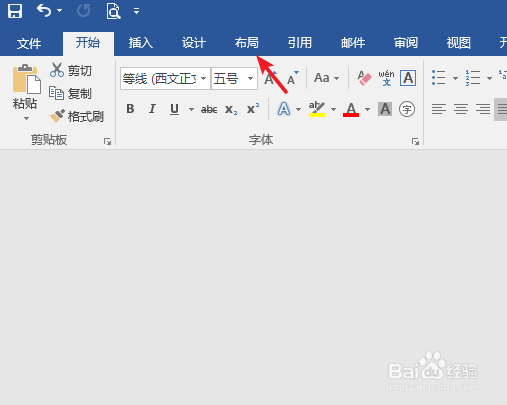Toggle character shading gray A icon

pyautogui.click(x=385, y=109)
